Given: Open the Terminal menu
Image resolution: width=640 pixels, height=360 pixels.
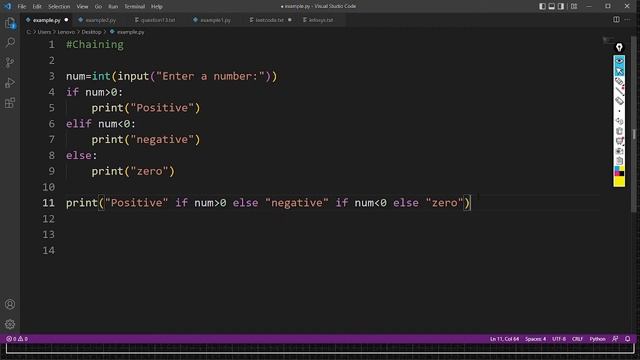Looking at the screenshot, I should (134, 7).
